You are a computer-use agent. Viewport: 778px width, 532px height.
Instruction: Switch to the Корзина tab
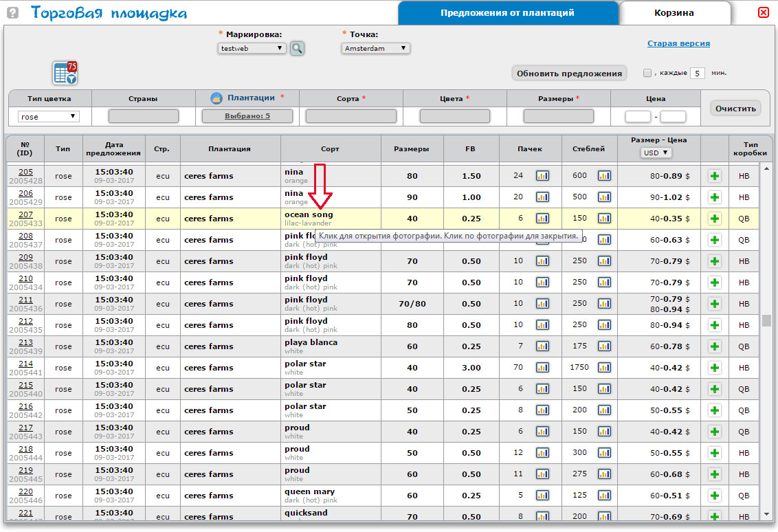(x=674, y=13)
